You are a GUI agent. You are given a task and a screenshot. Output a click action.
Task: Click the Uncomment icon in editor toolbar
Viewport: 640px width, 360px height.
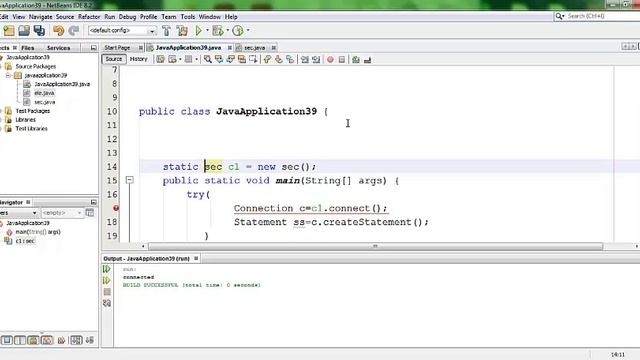click(367, 60)
